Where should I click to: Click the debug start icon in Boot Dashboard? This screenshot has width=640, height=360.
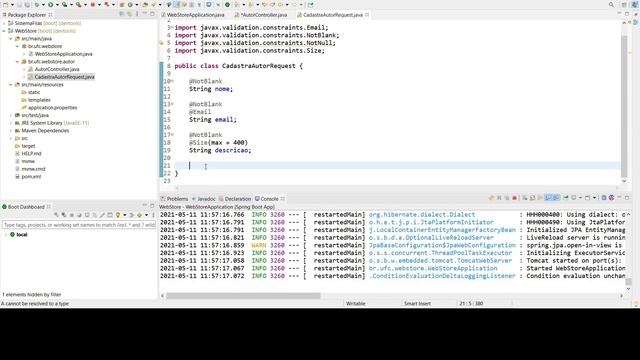tap(64, 215)
